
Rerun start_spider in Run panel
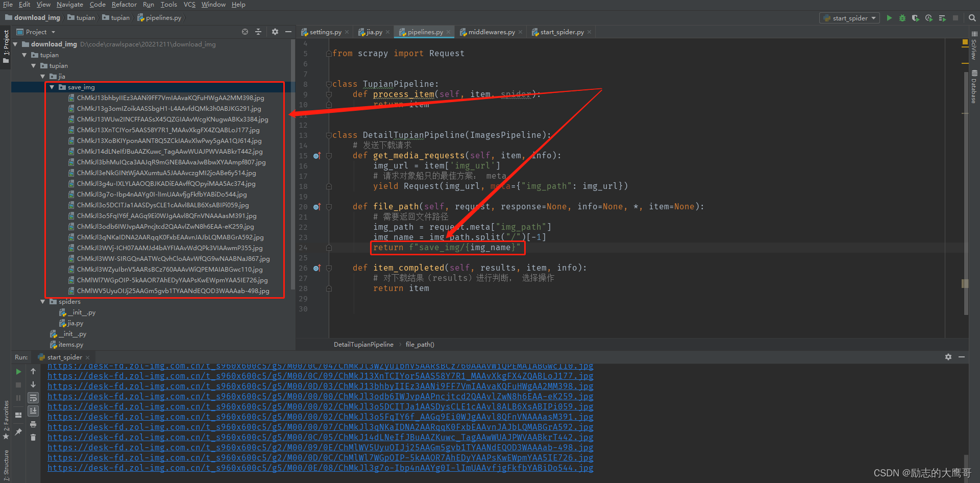pyautogui.click(x=18, y=372)
